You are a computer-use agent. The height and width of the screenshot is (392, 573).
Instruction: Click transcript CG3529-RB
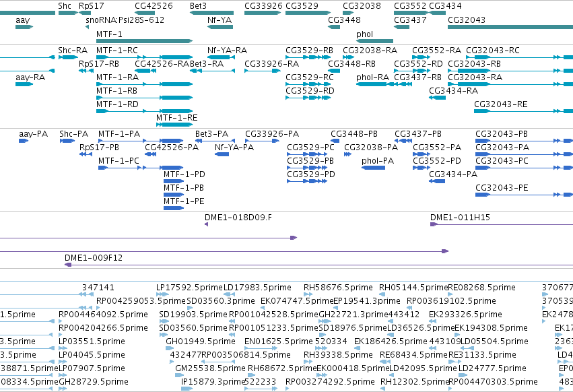point(308,57)
